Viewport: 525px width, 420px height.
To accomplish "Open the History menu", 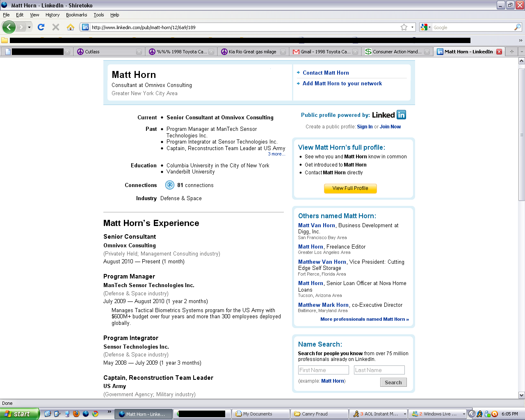I will 52,15.
